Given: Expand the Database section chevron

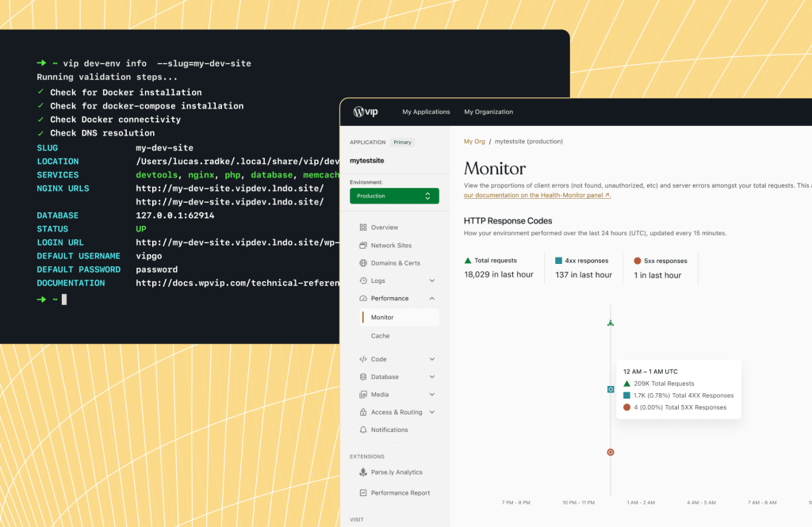Looking at the screenshot, I should (x=432, y=377).
